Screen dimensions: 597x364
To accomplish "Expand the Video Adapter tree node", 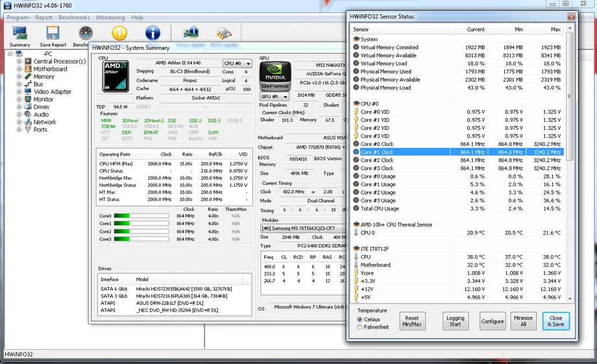I will pyautogui.click(x=19, y=91).
